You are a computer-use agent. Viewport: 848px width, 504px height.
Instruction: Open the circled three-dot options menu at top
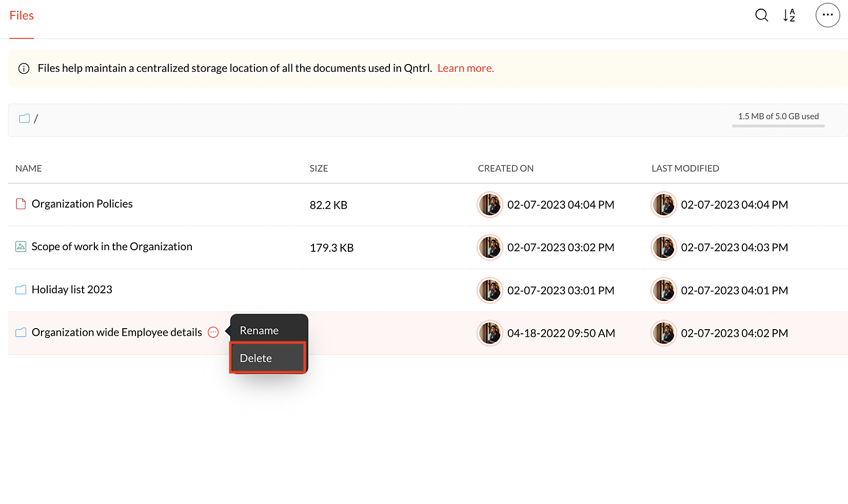pos(827,15)
